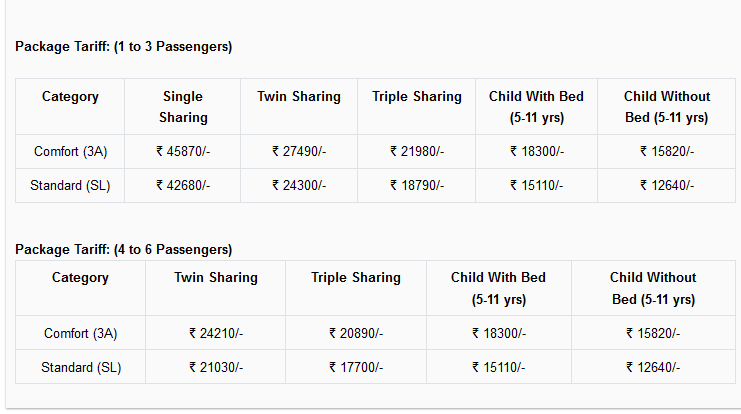The height and width of the screenshot is (414, 741).
Task: Click the Package Tariff (1 to 3 Passengers) heading
Action: [123, 46]
